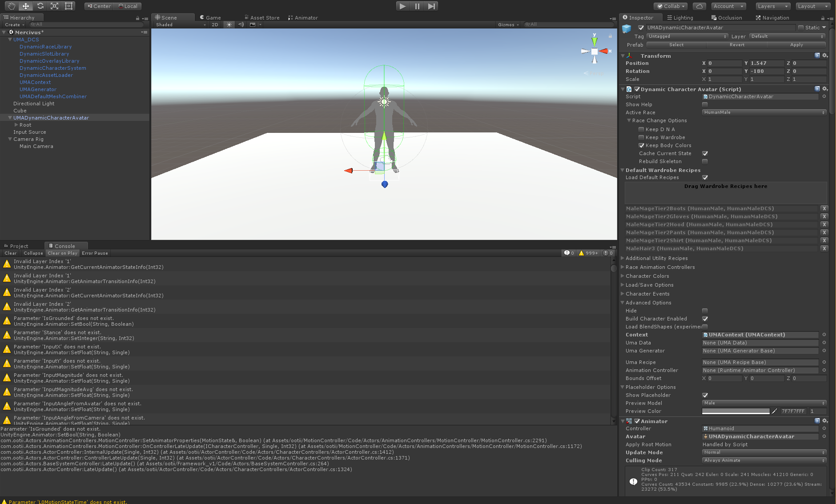Select the Rotate tool
This screenshot has width=836, height=504.
[40, 6]
